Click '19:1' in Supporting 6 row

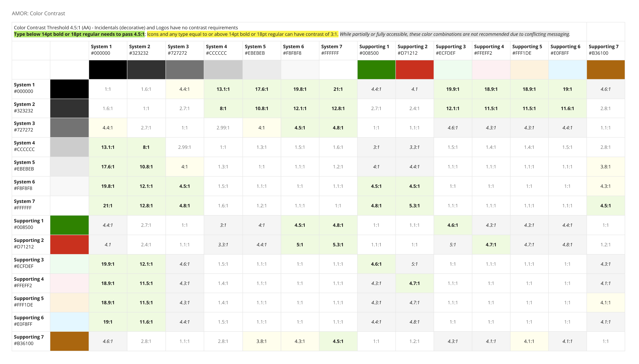click(x=108, y=322)
